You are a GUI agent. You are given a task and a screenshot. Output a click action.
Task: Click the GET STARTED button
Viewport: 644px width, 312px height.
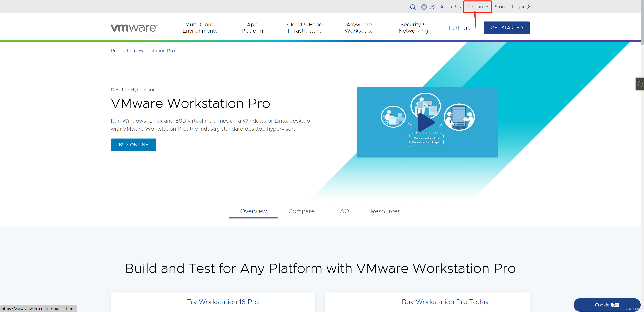506,28
